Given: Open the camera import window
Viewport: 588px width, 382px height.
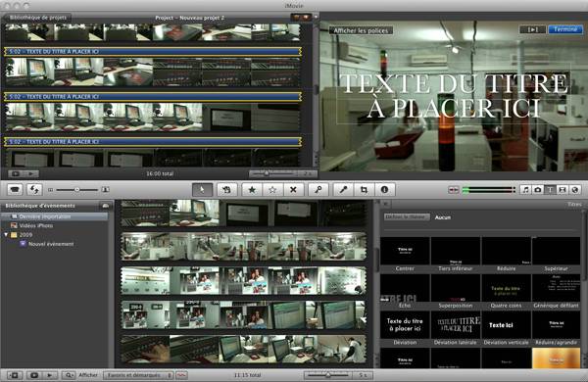Looking at the screenshot, I should [x=15, y=190].
